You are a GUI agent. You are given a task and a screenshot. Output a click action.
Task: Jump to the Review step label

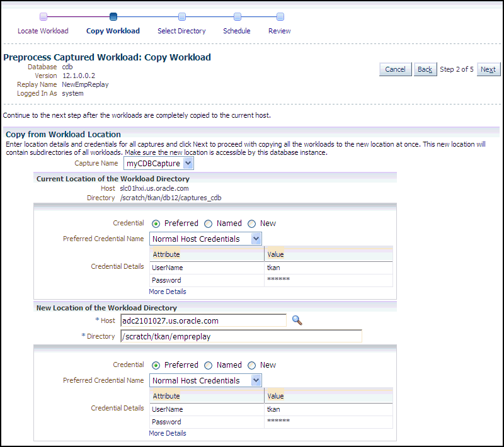(x=280, y=31)
